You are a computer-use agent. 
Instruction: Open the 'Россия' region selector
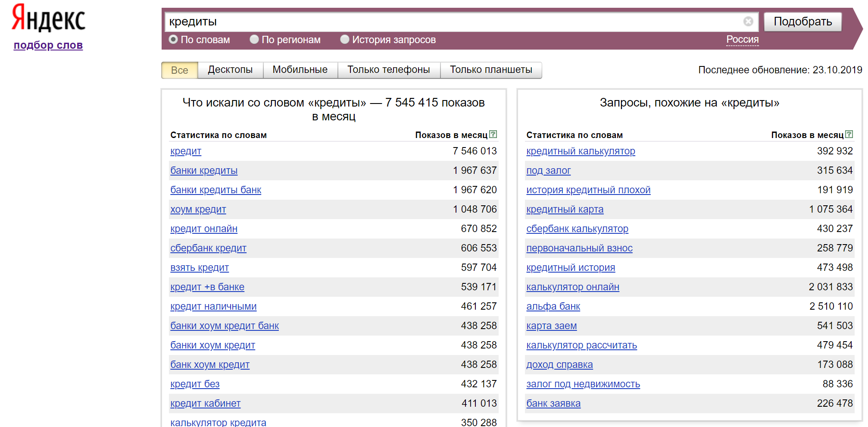point(742,40)
